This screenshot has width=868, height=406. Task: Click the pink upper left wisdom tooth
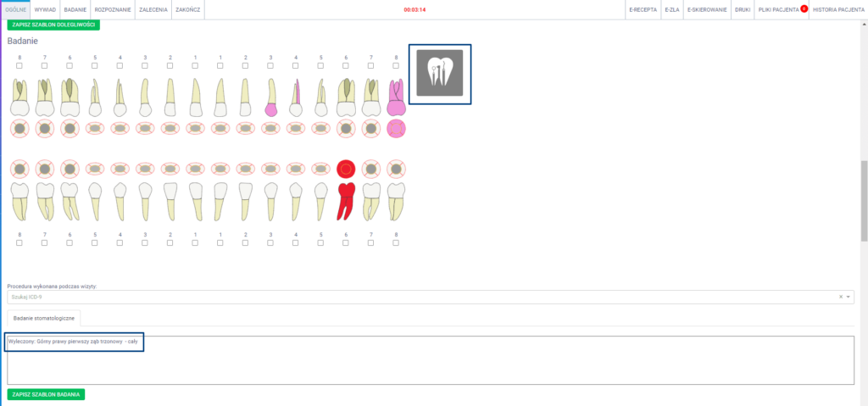(396, 97)
